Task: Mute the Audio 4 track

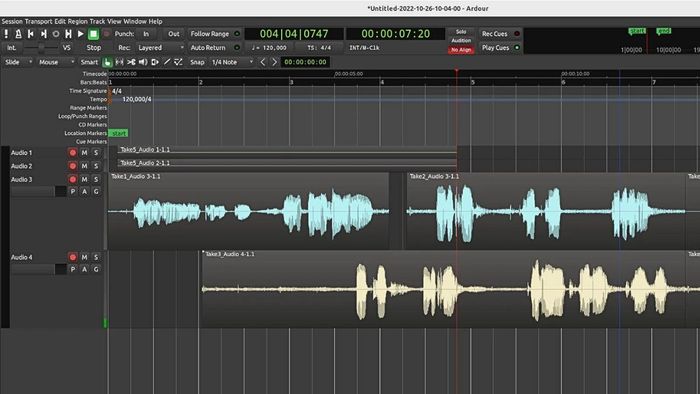Action: (84, 257)
